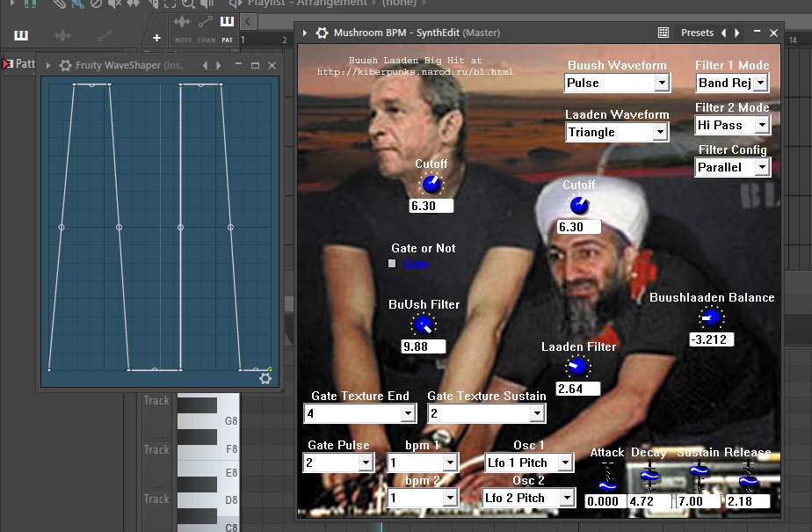This screenshot has width=812, height=532.
Task: Click the Buush Cutoff knob
Action: (431, 184)
